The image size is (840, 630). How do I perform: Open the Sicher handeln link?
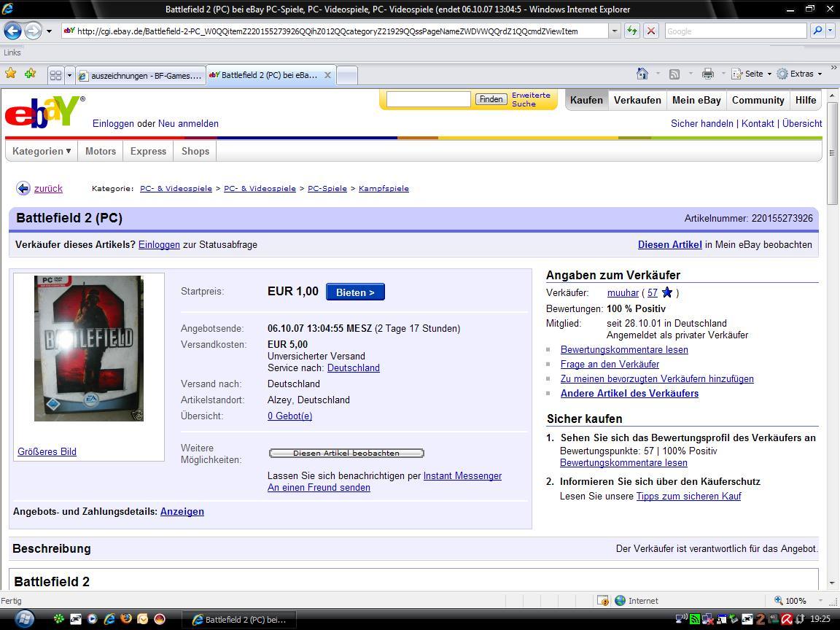pos(701,124)
